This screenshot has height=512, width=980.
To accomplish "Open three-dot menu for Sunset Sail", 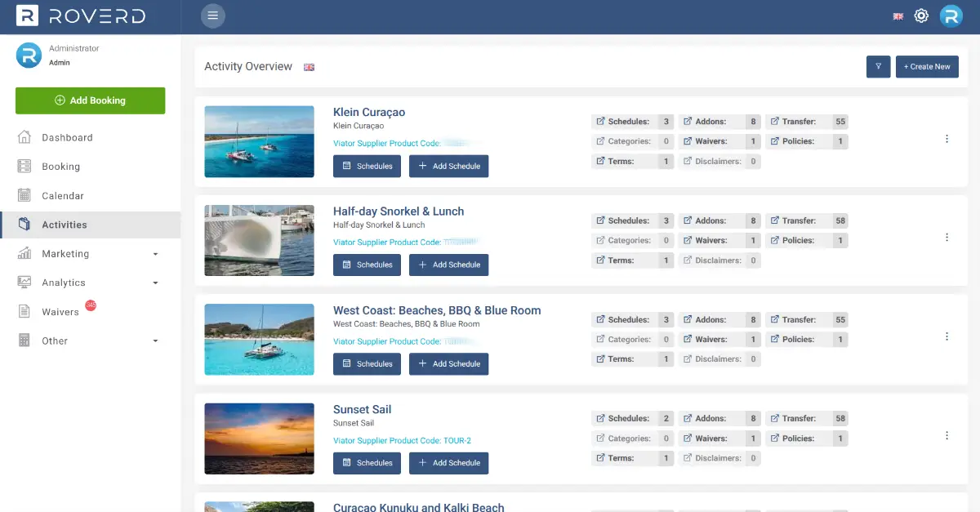I will pos(947,436).
